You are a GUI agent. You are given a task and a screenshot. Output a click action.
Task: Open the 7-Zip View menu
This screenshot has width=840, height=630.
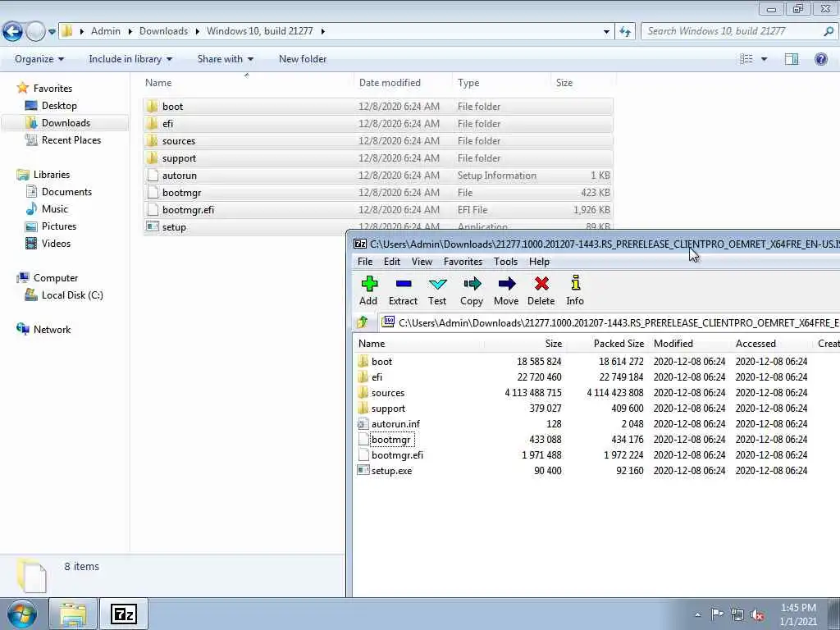[x=422, y=262]
